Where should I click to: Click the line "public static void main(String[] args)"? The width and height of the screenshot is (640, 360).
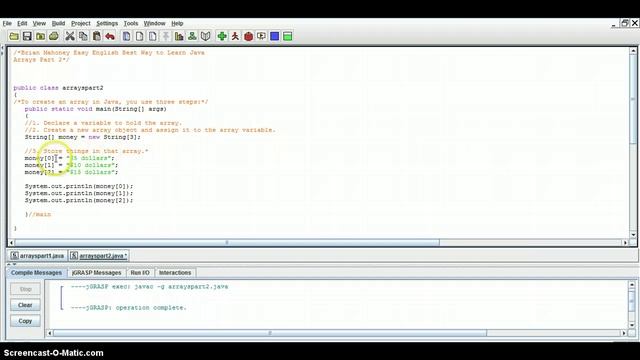pos(96,109)
